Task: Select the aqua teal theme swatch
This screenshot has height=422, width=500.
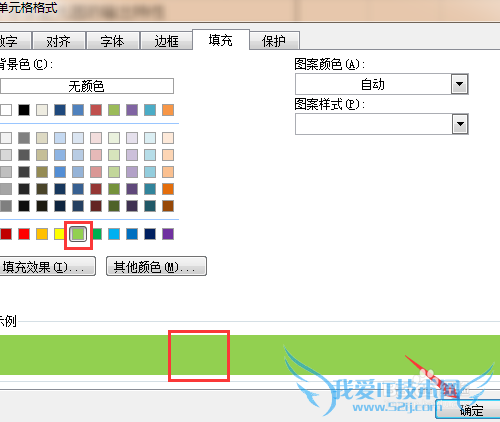Action: 150,110
